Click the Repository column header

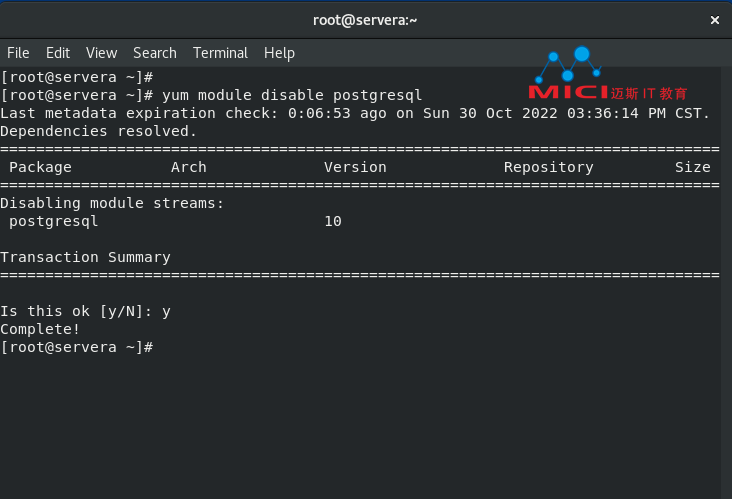click(x=549, y=167)
